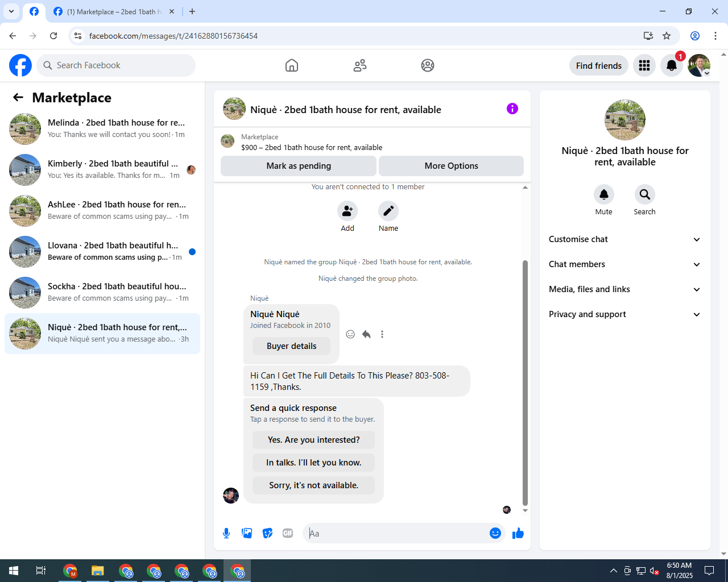Expand the Privacy and support section

[624, 314]
